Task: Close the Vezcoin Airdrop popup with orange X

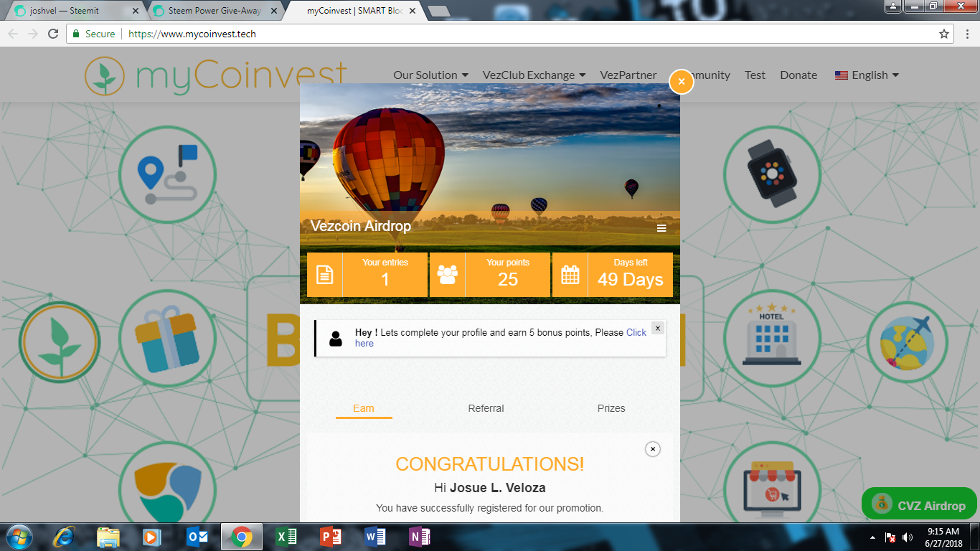Action: 681,81
